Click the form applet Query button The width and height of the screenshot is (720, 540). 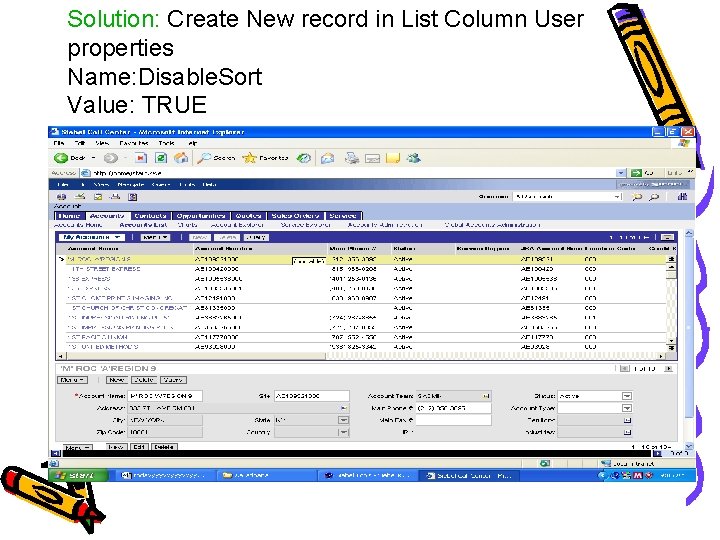pyautogui.click(x=173, y=380)
